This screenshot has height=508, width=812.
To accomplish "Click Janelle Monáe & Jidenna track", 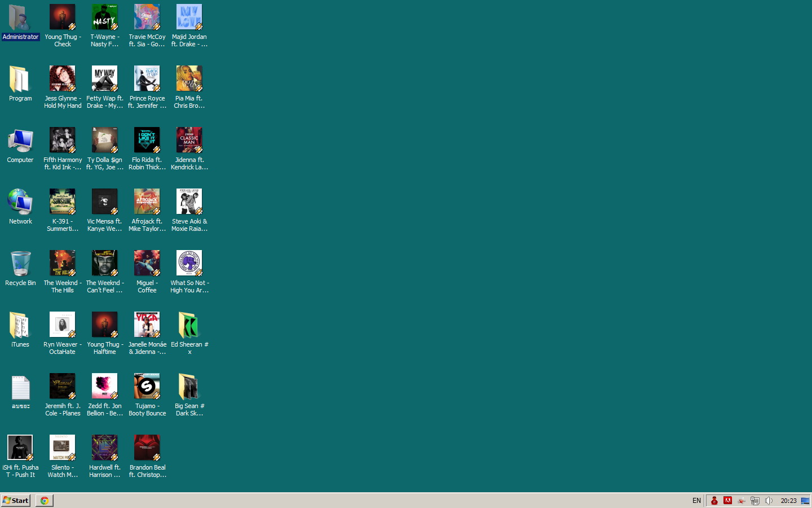I will click(x=147, y=334).
